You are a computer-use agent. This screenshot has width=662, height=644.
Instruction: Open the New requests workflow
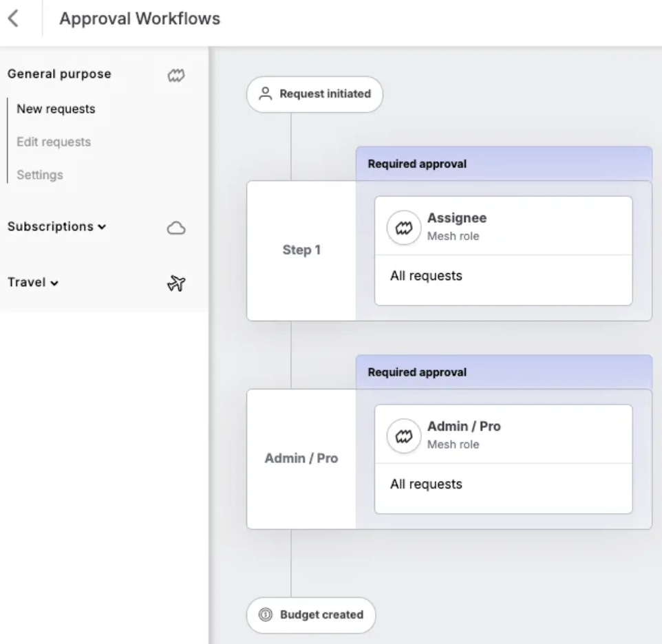pos(56,109)
